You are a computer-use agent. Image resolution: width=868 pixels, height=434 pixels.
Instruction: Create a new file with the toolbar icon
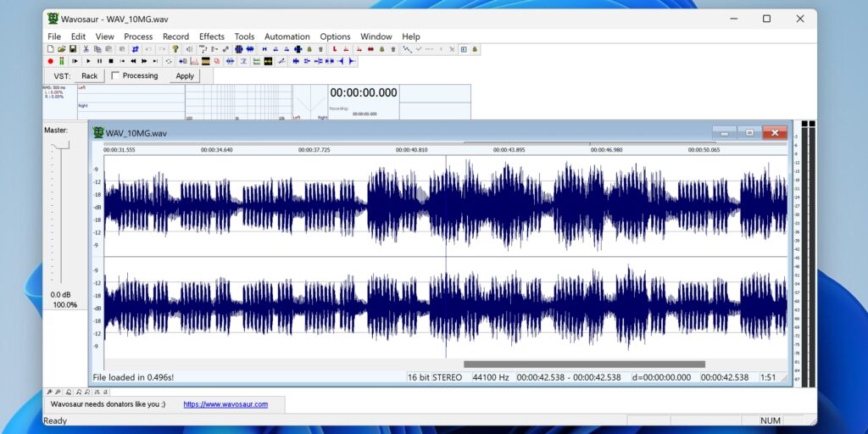[x=50, y=49]
